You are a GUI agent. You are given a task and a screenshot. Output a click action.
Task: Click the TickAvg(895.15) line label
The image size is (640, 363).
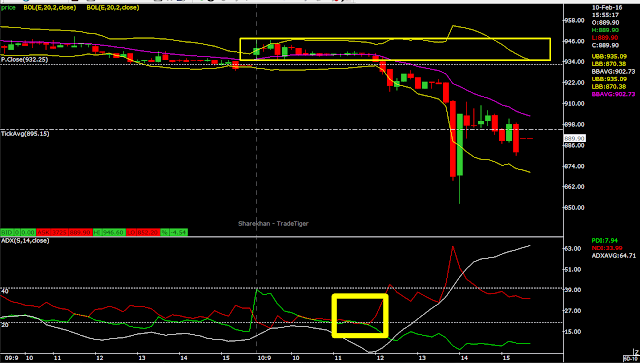pyautogui.click(x=25, y=134)
